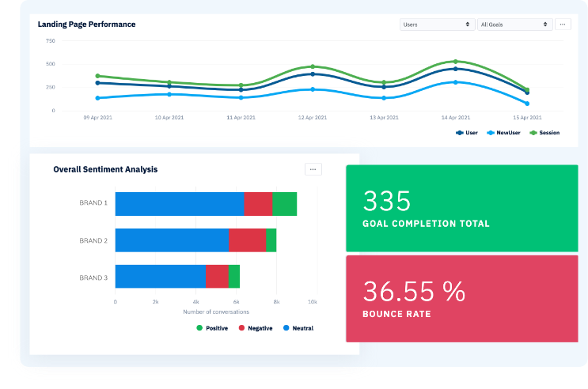
Task: Toggle the User series in chart legend
Action: click(467, 133)
